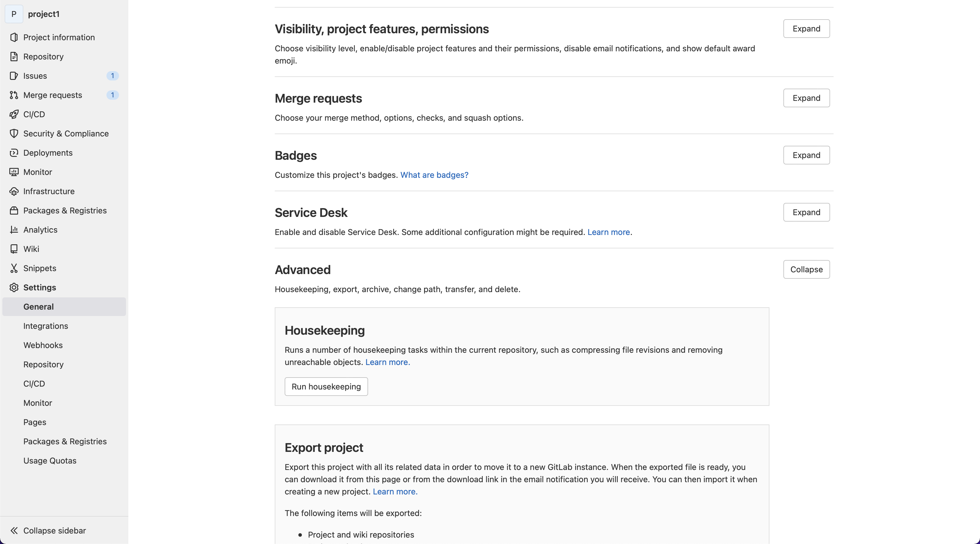The width and height of the screenshot is (980, 544).
Task: Select the CI/CD rocket icon
Action: coord(14,114)
